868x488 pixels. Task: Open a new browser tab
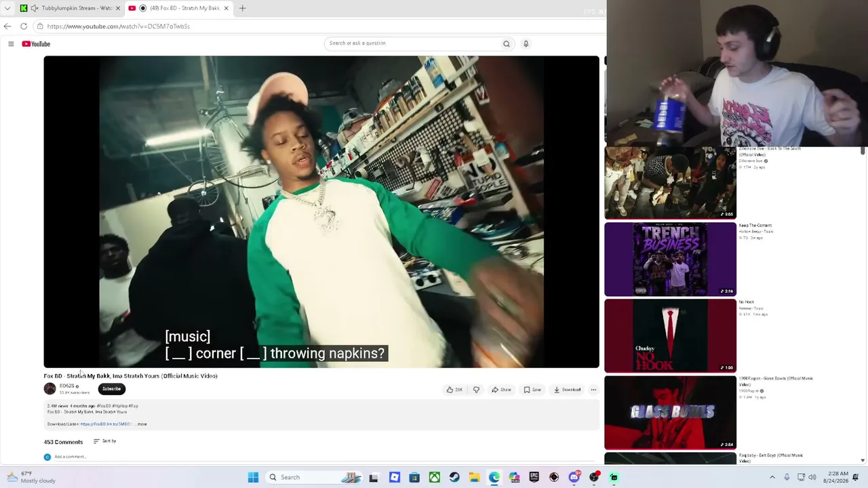point(243,8)
